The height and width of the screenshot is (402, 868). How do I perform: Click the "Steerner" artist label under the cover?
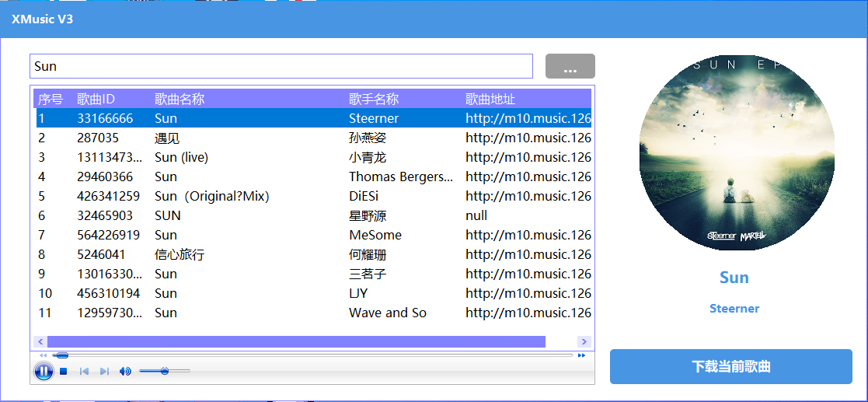(x=734, y=309)
